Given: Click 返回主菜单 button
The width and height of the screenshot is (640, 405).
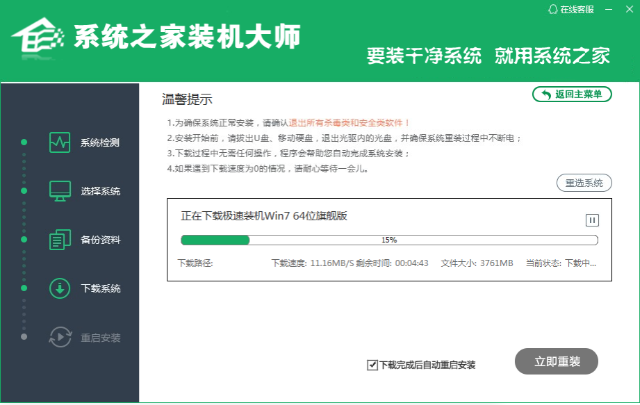Looking at the screenshot, I should [x=572, y=94].
